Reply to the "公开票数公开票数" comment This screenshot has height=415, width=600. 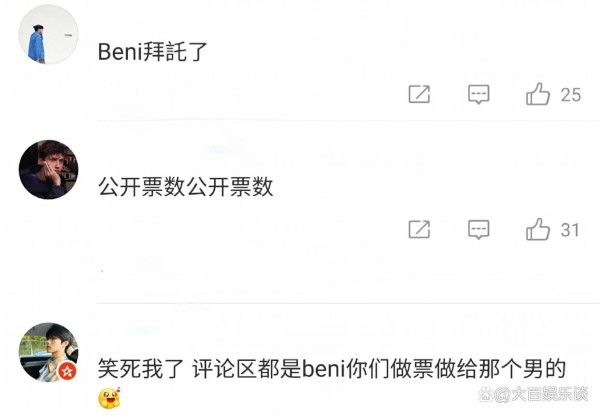click(x=479, y=229)
